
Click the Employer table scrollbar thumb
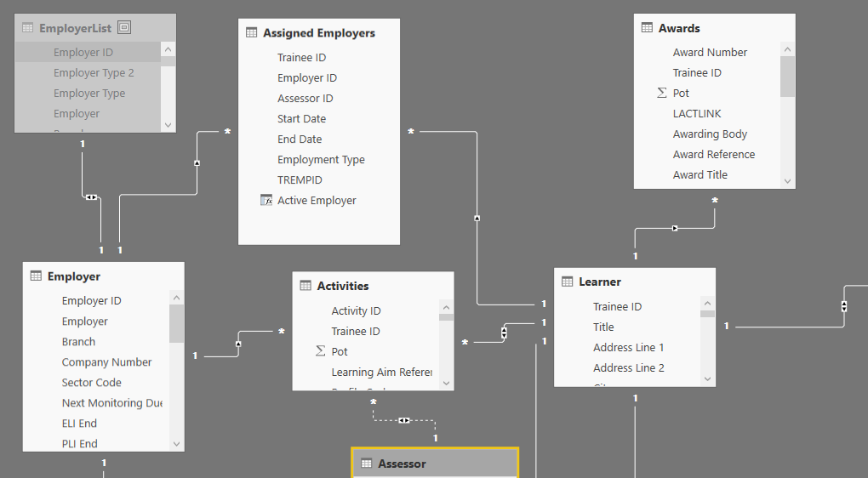coord(176,324)
